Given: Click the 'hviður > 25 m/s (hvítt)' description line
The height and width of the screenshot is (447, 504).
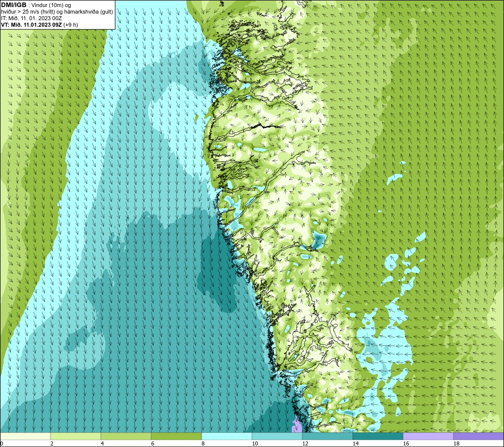Looking at the screenshot, I should (57, 12).
